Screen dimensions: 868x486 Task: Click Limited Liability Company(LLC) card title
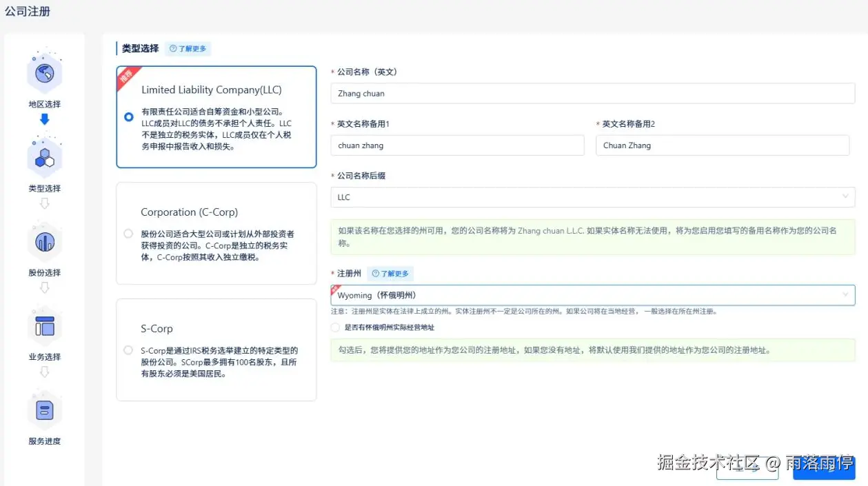click(x=212, y=90)
